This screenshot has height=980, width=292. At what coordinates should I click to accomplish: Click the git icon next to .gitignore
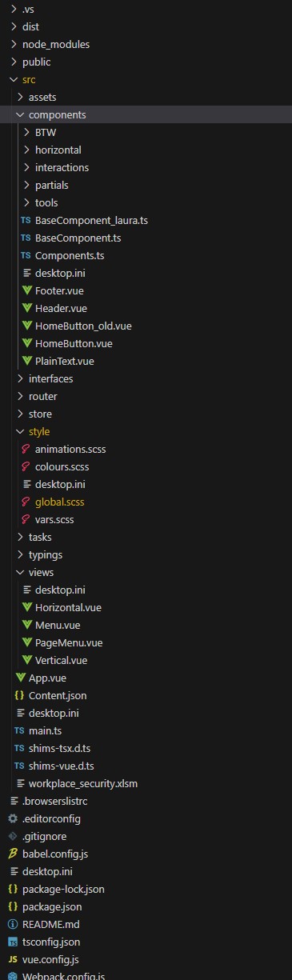click(x=13, y=837)
